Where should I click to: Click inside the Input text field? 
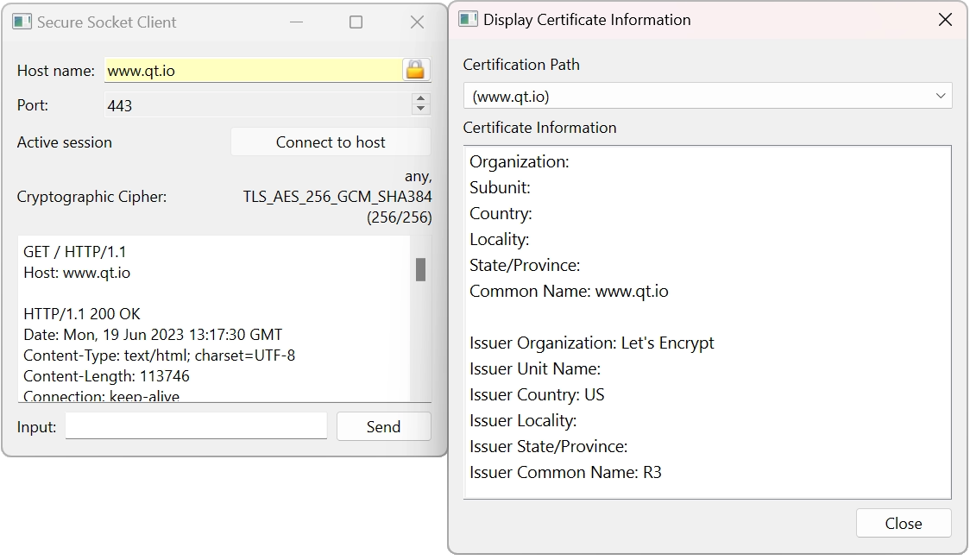196,425
